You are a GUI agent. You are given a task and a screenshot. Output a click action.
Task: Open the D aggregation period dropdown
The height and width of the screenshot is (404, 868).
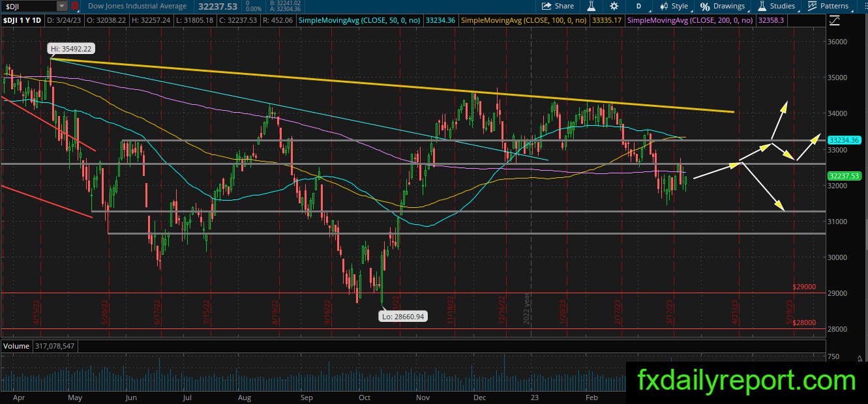[638, 6]
